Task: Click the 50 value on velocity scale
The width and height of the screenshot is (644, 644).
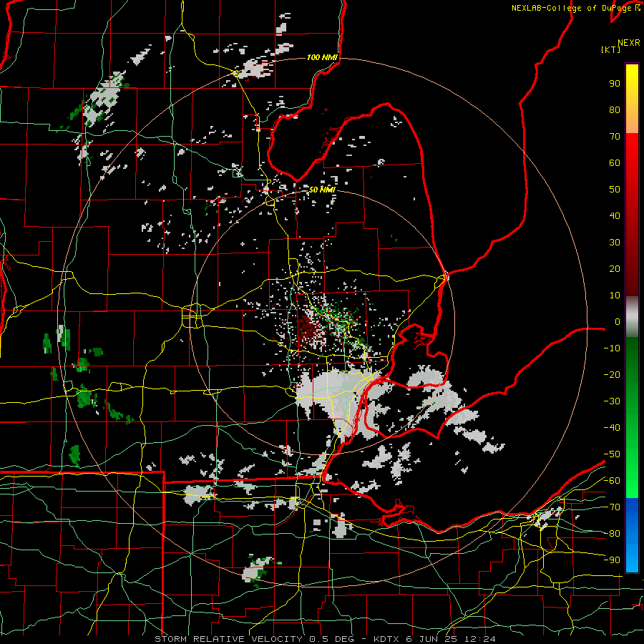Action: coord(615,190)
